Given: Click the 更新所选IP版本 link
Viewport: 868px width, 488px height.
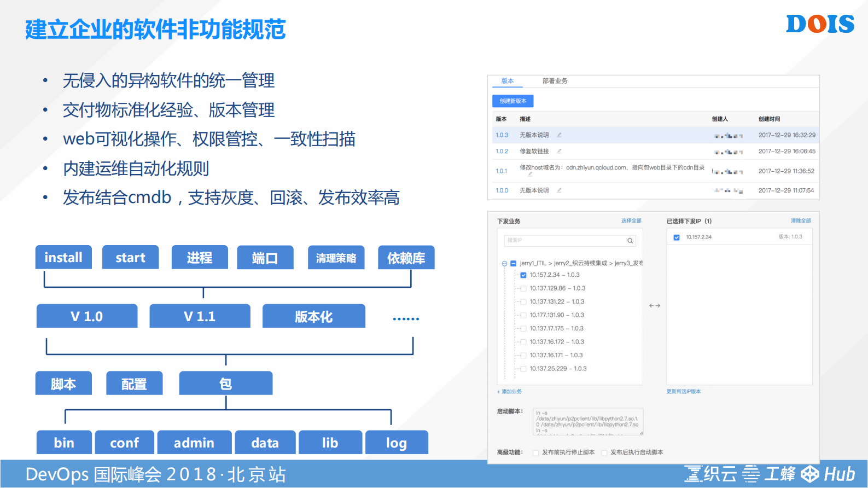Looking at the screenshot, I should (684, 392).
